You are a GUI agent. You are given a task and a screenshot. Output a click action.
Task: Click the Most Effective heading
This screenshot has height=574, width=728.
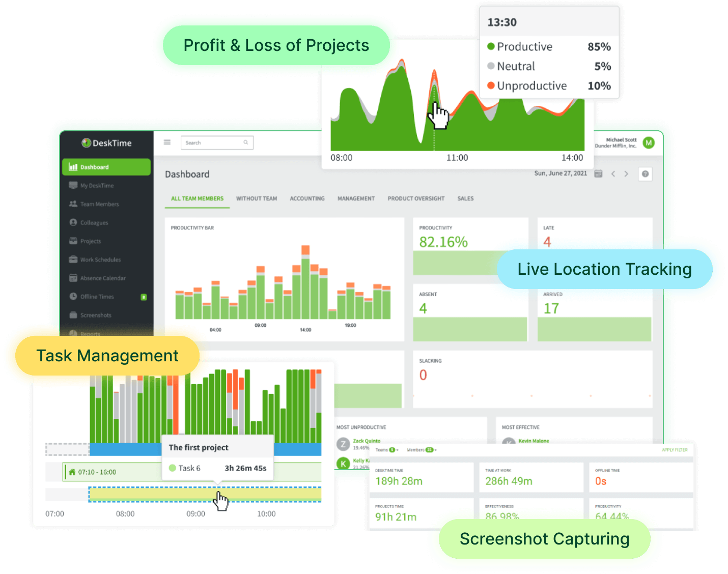point(521,427)
